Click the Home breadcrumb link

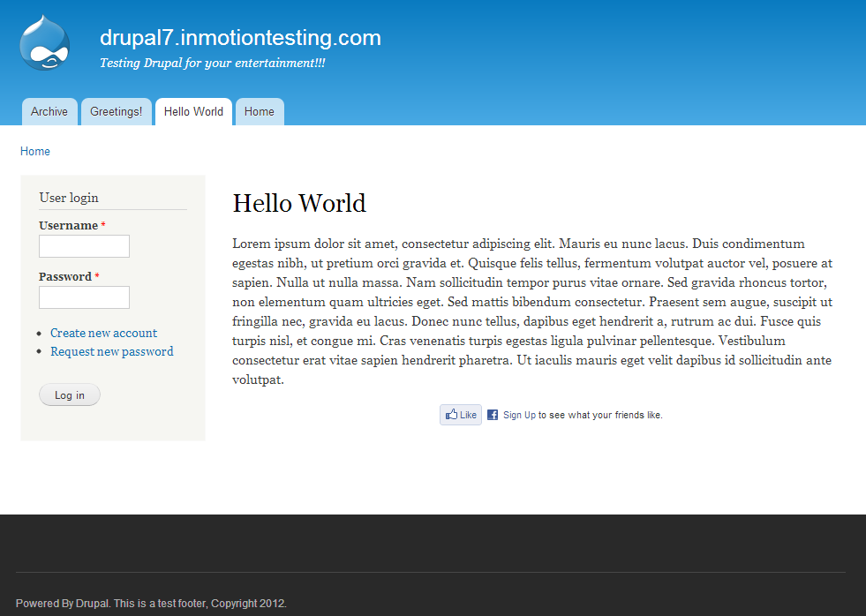pyautogui.click(x=35, y=152)
